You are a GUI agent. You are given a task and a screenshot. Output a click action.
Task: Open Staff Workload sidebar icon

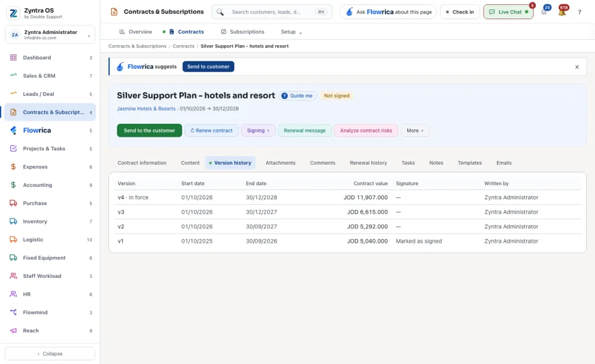point(13,276)
